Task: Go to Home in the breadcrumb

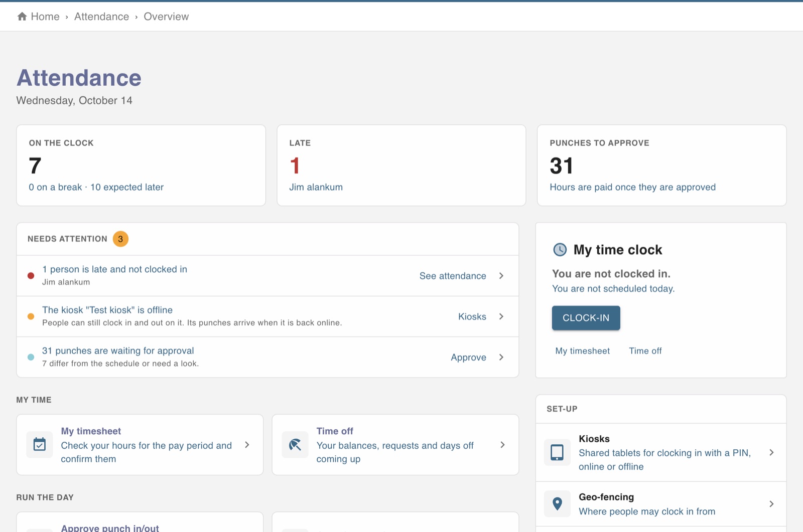Action: (x=45, y=17)
